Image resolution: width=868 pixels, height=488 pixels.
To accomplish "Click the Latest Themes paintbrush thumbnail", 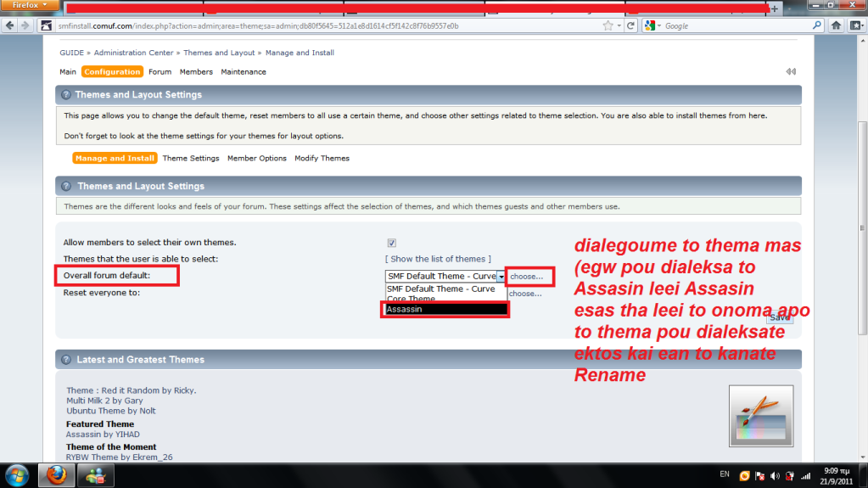I will coord(760,416).
